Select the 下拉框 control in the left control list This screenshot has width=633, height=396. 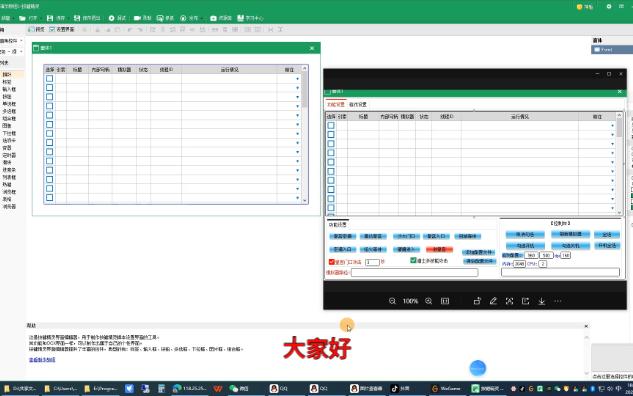tap(9, 133)
